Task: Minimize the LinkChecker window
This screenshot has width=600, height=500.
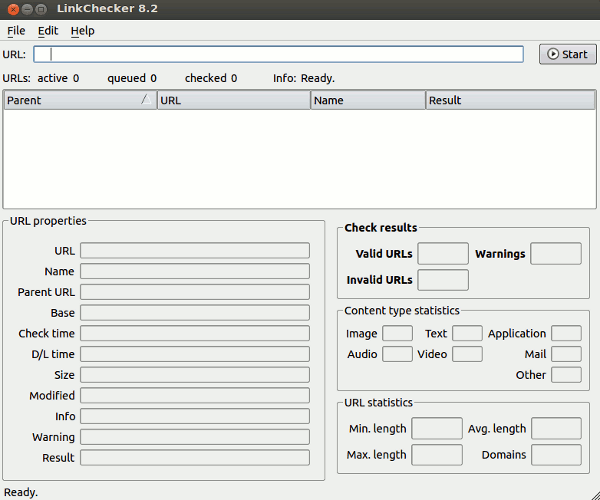Action: pyautogui.click(x=27, y=9)
